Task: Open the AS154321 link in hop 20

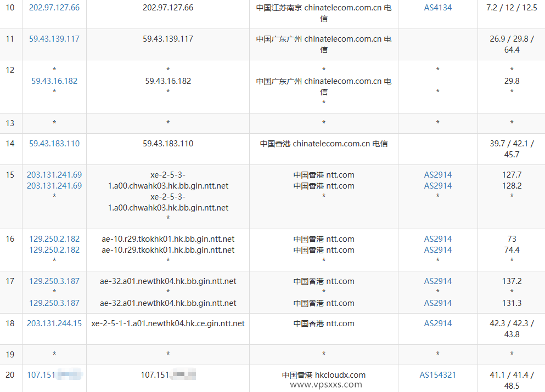Action: coord(437,375)
